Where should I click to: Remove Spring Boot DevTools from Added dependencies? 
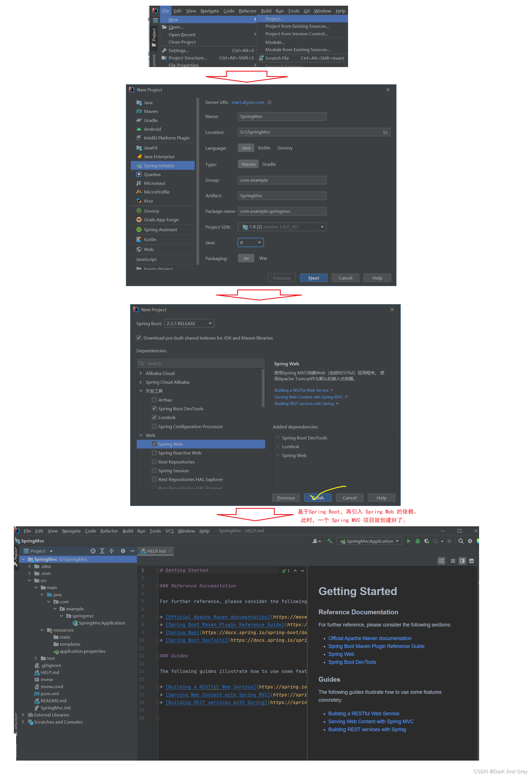click(x=278, y=438)
